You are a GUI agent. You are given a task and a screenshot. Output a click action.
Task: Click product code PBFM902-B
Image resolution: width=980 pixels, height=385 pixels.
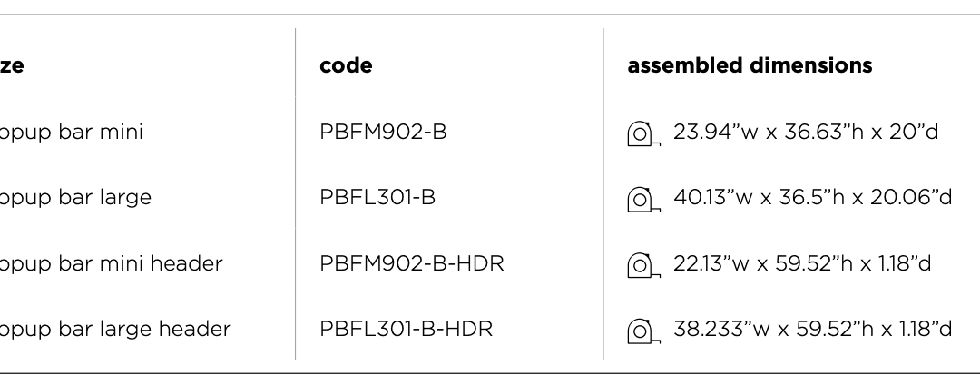tap(383, 132)
